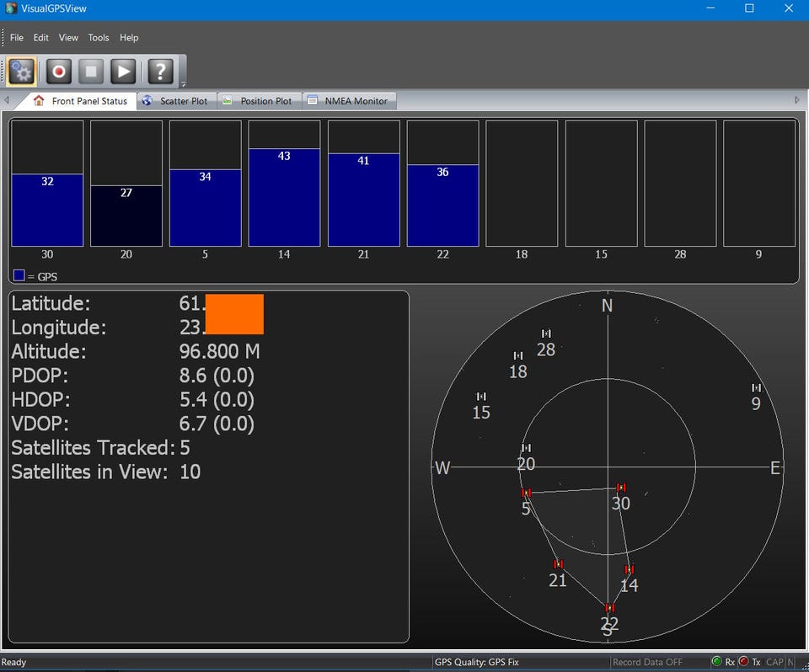This screenshot has width=809, height=672.
Task: Click satellite 15 icon in sky view
Action: point(481,397)
